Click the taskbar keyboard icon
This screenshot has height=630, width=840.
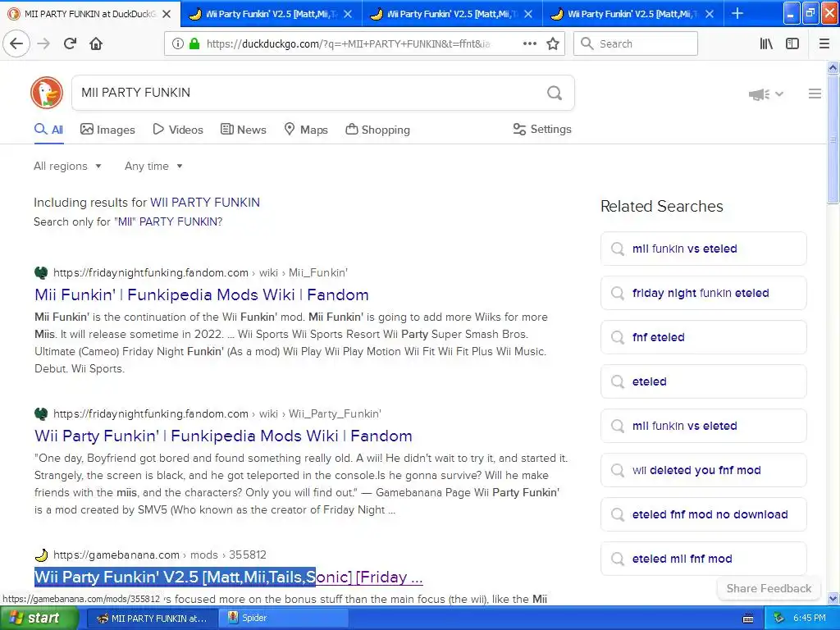pos(748,619)
